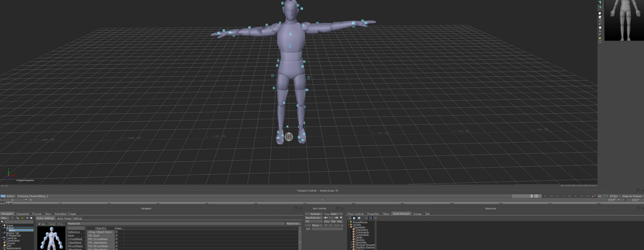The image size is (644, 250).
Task: Expand the Templates node in Asset Browser
Action: 349,227
